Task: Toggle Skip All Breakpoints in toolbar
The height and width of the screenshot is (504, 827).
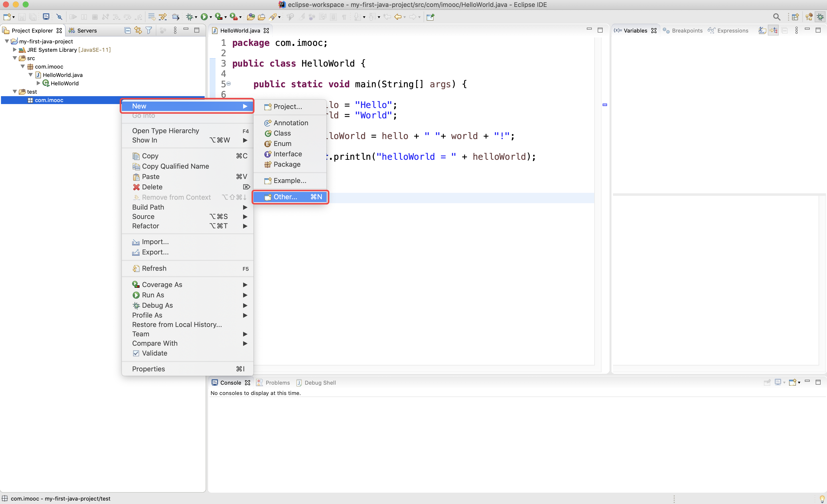Action: click(59, 17)
